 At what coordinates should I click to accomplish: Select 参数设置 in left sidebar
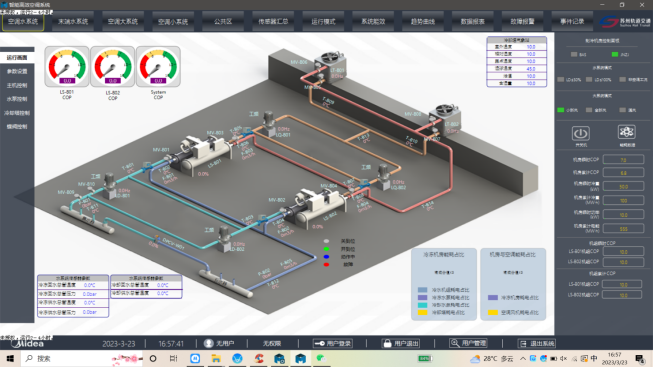17,71
